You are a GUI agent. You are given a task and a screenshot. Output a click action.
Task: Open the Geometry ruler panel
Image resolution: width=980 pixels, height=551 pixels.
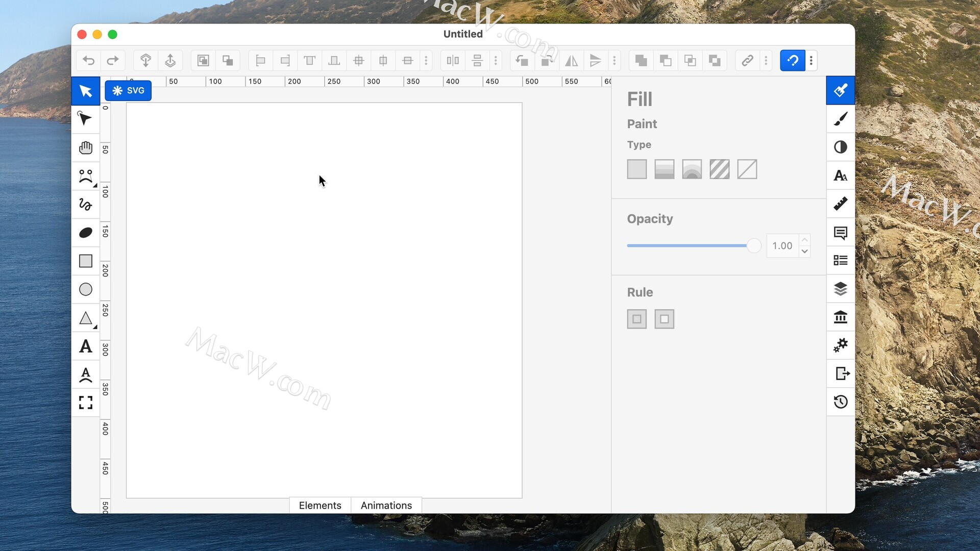841,204
